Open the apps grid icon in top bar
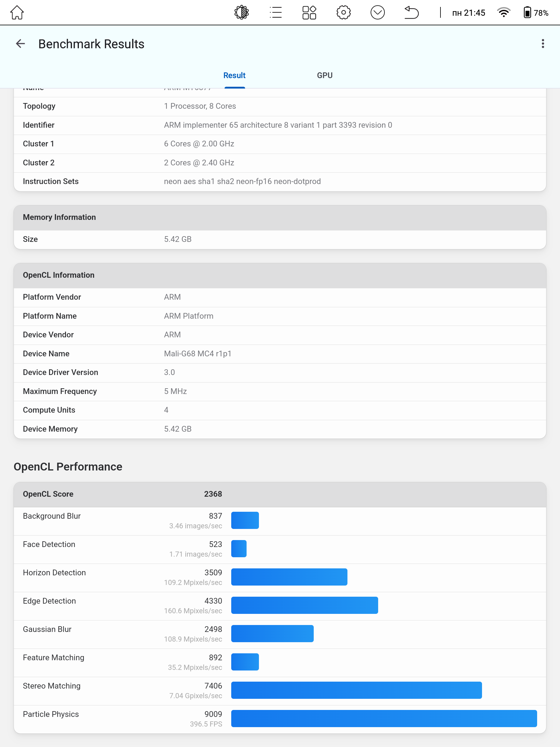560x747 pixels. coord(309,13)
